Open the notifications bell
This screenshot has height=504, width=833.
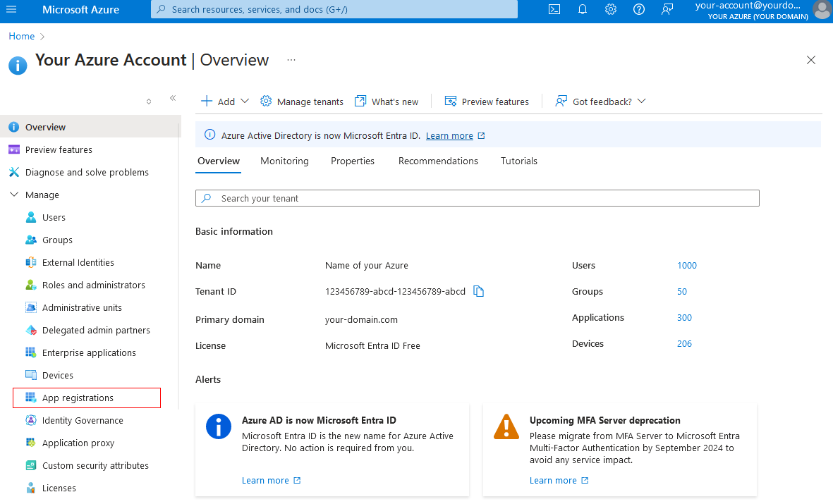pyautogui.click(x=582, y=10)
